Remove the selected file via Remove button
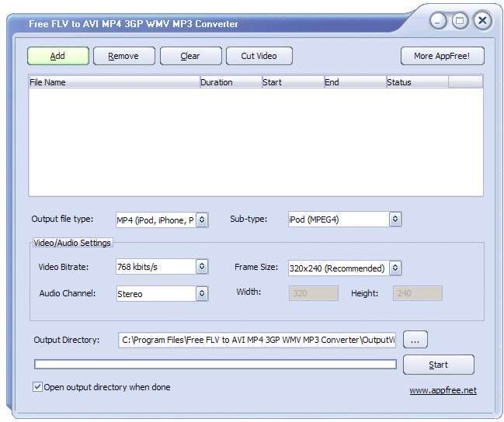504x422 pixels. pyautogui.click(x=124, y=56)
